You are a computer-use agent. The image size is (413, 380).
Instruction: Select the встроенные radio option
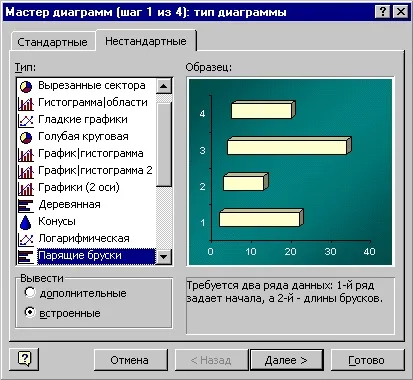(63, 313)
